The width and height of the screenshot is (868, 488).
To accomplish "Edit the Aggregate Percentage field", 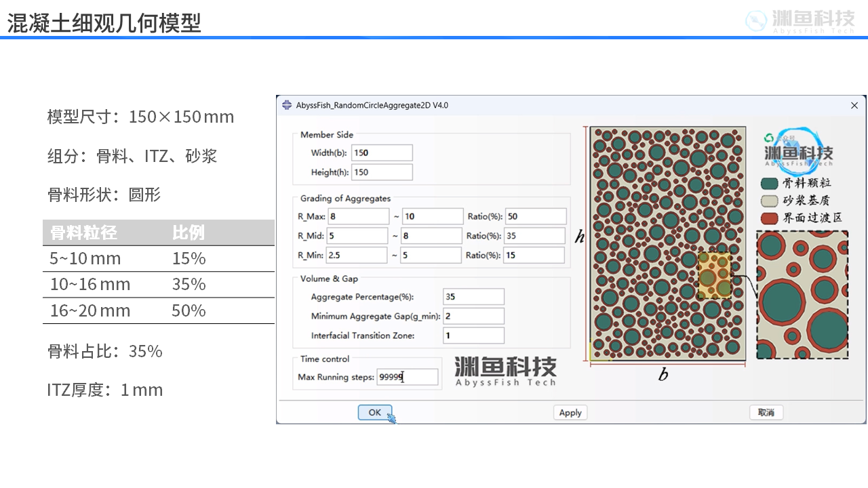I will (473, 297).
